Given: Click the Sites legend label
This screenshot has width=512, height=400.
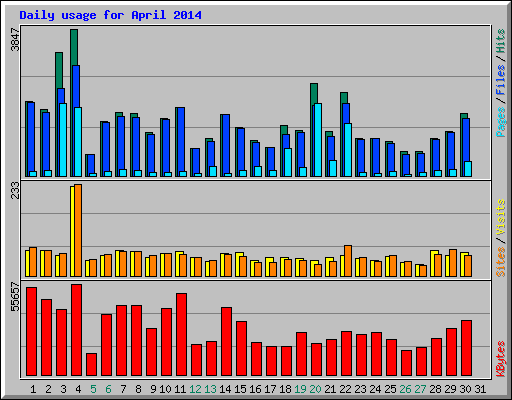Looking at the screenshot, I should [501, 262].
